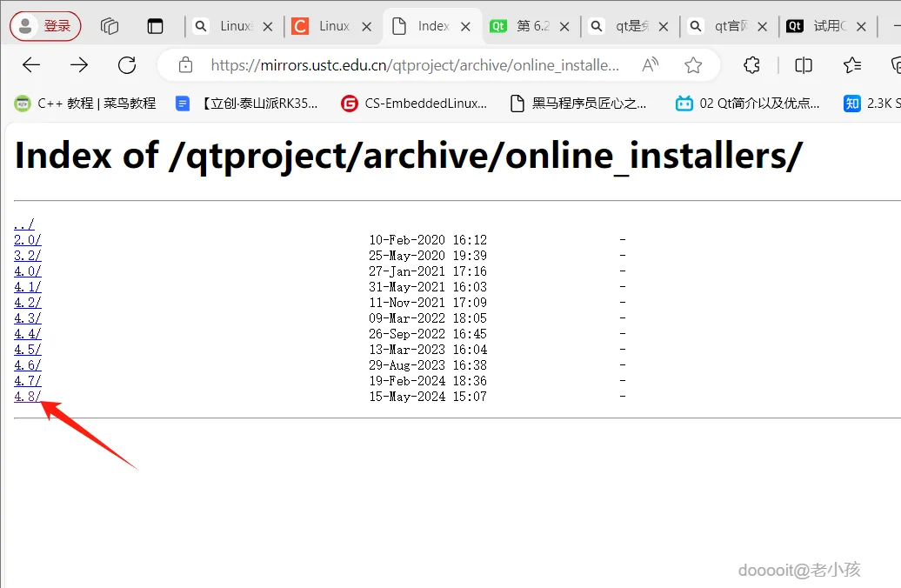Image resolution: width=901 pixels, height=588 pixels.
Task: Refresh the current page
Action: (127, 65)
